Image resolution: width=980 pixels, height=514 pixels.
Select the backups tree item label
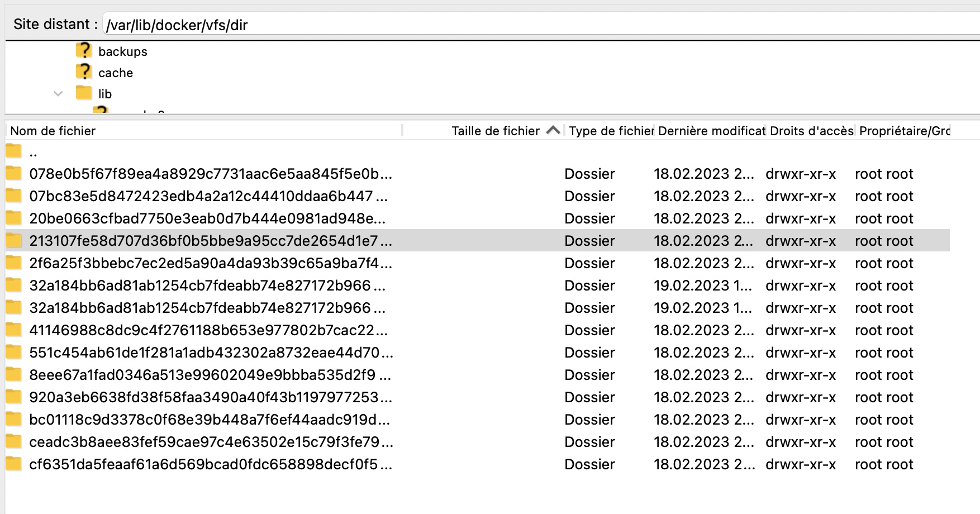coord(123,51)
